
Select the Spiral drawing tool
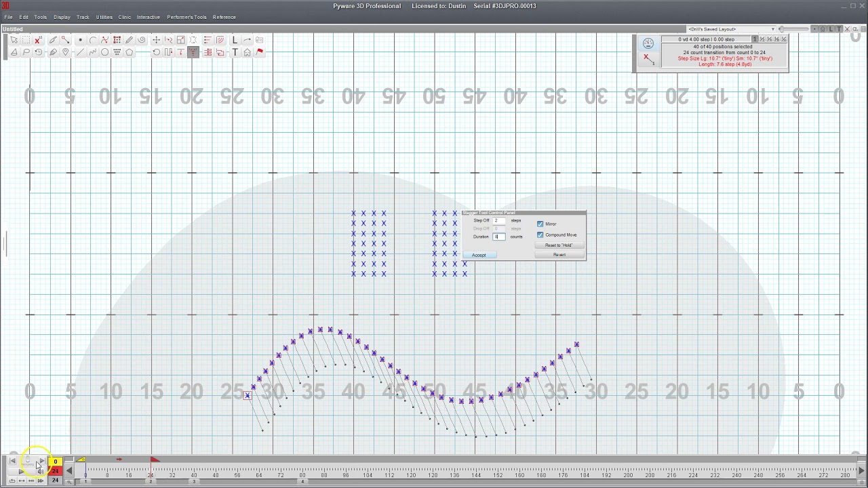coord(141,40)
